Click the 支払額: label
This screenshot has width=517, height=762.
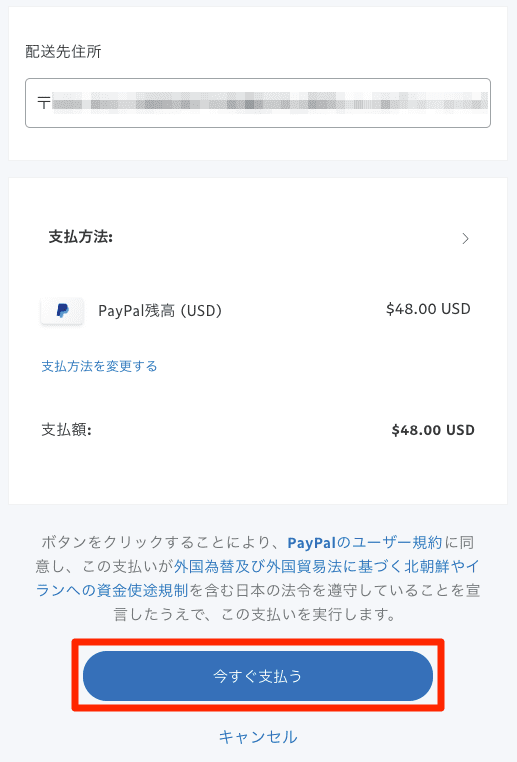(x=67, y=430)
